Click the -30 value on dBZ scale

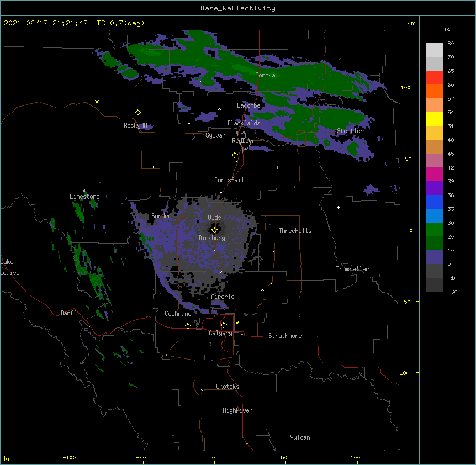pos(452,292)
